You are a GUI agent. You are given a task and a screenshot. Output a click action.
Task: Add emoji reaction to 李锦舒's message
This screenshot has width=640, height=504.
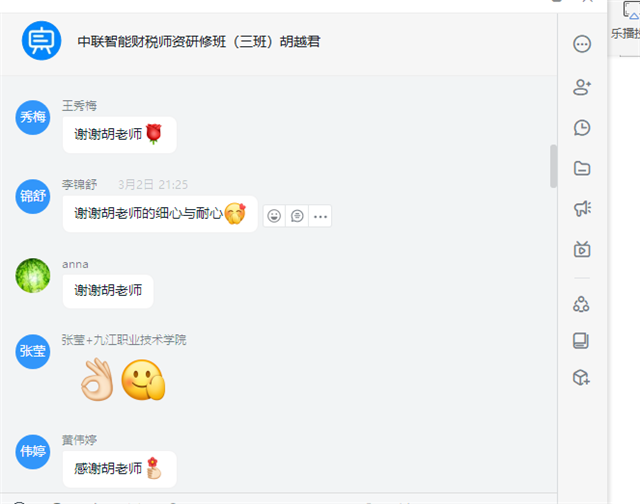(274, 216)
